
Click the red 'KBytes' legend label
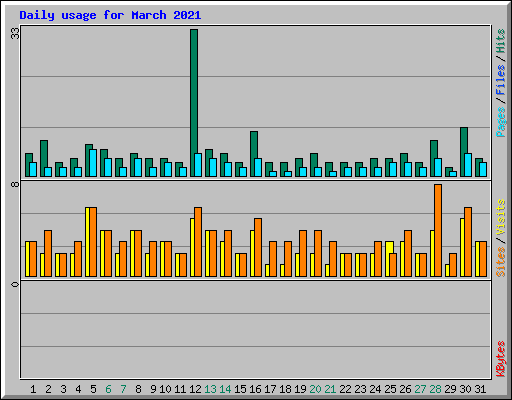[x=500, y=359]
